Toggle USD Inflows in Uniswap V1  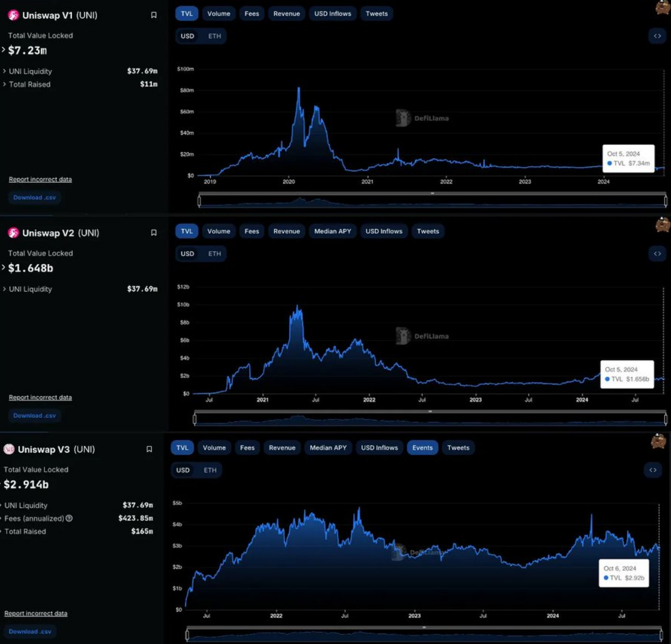(x=333, y=14)
